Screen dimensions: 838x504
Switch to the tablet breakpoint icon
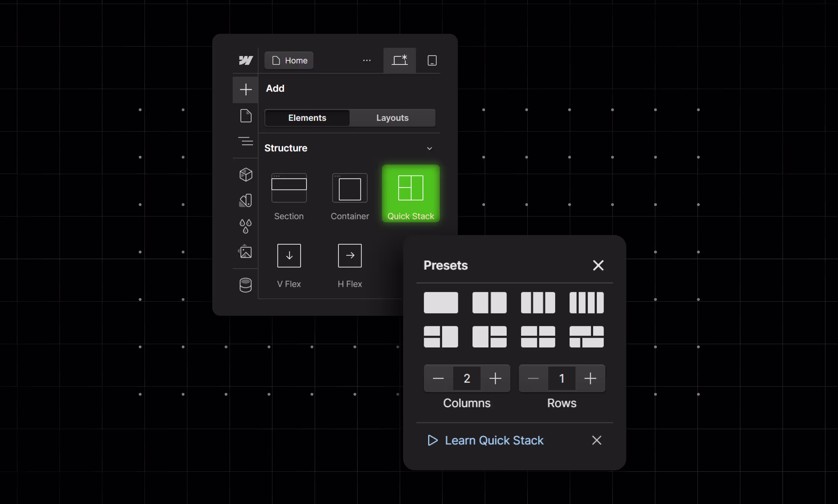432,61
